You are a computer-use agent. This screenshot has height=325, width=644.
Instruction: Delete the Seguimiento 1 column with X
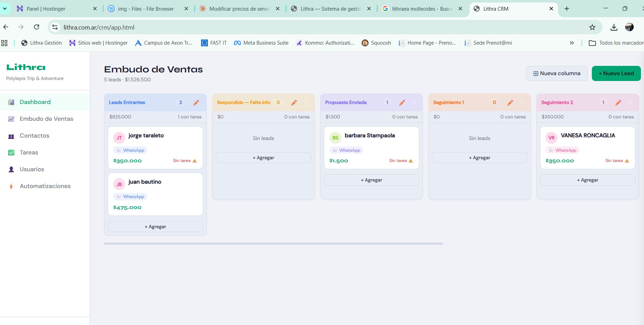522,103
